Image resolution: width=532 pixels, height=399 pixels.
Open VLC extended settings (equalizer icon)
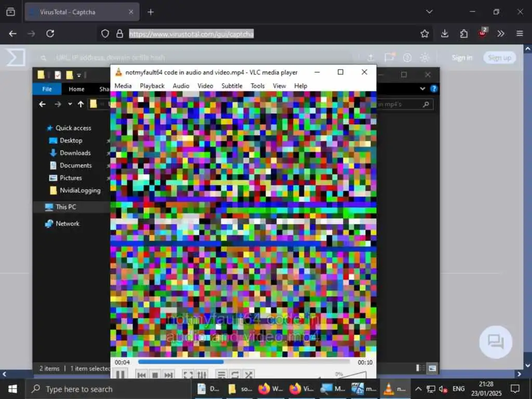(x=202, y=375)
